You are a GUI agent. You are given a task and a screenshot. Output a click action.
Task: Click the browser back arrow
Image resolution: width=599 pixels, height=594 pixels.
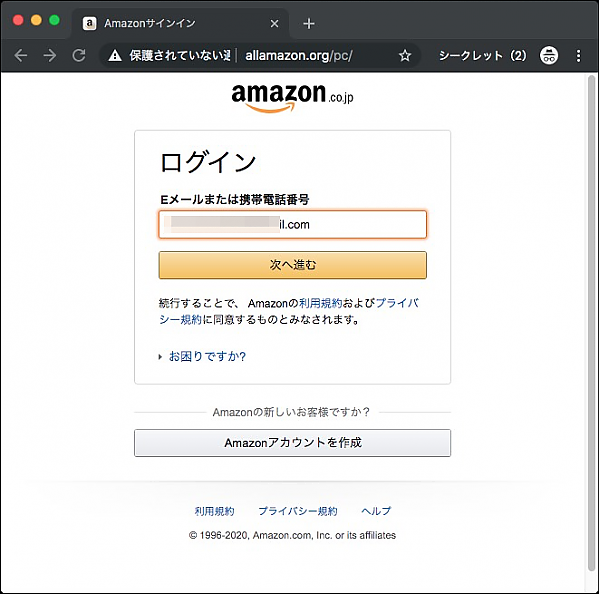(21, 56)
